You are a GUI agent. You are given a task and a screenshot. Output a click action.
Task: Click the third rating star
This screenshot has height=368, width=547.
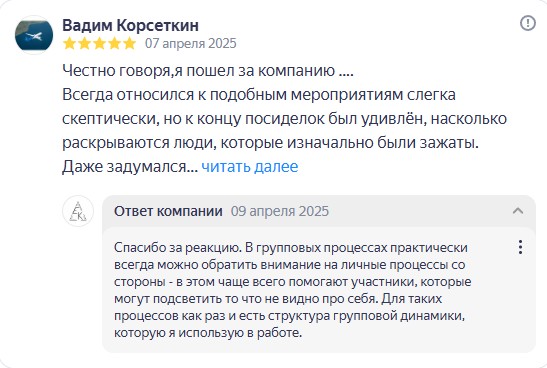100,44
